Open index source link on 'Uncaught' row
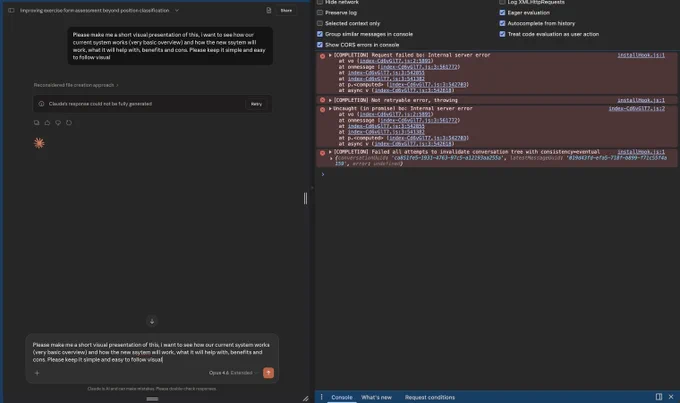The width and height of the screenshot is (680, 403). [636, 108]
